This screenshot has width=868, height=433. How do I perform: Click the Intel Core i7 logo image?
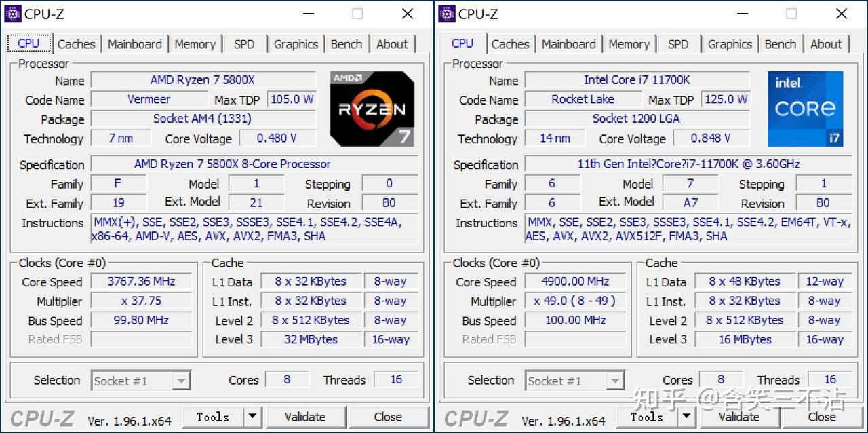pos(806,109)
